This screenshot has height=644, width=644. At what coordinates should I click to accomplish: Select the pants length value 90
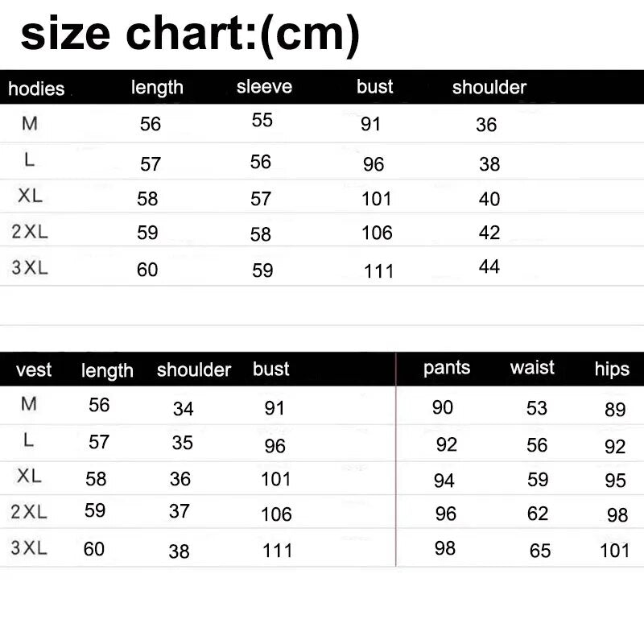(443, 407)
